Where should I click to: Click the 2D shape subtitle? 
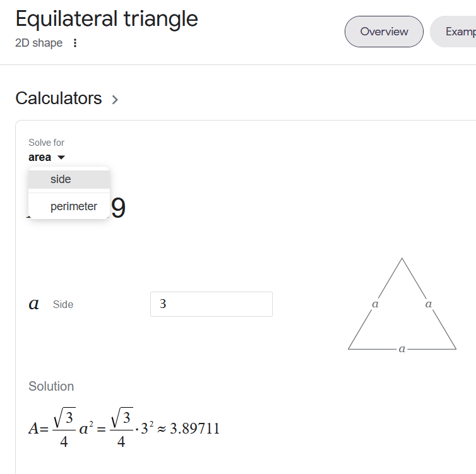39,43
